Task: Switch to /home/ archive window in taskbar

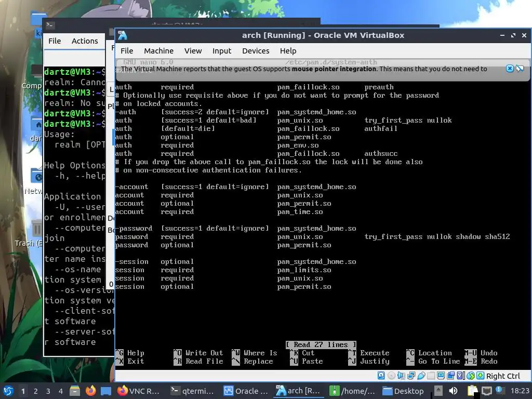Action: (x=353, y=391)
